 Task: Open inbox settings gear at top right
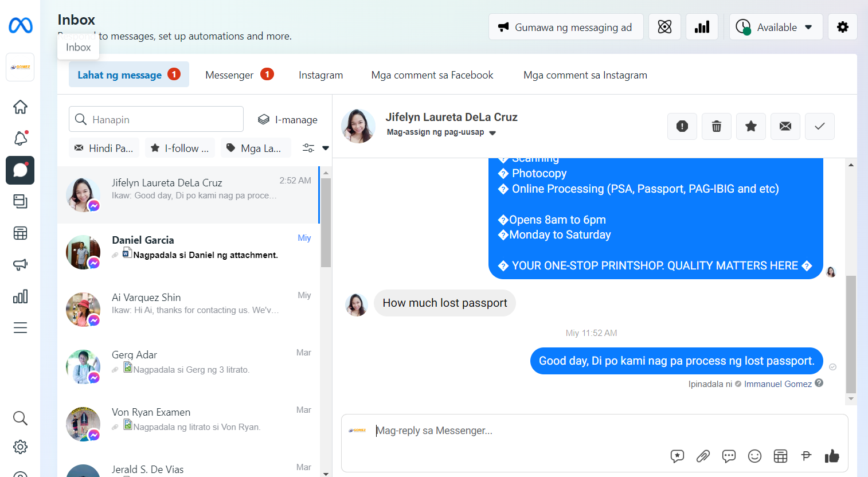842,27
